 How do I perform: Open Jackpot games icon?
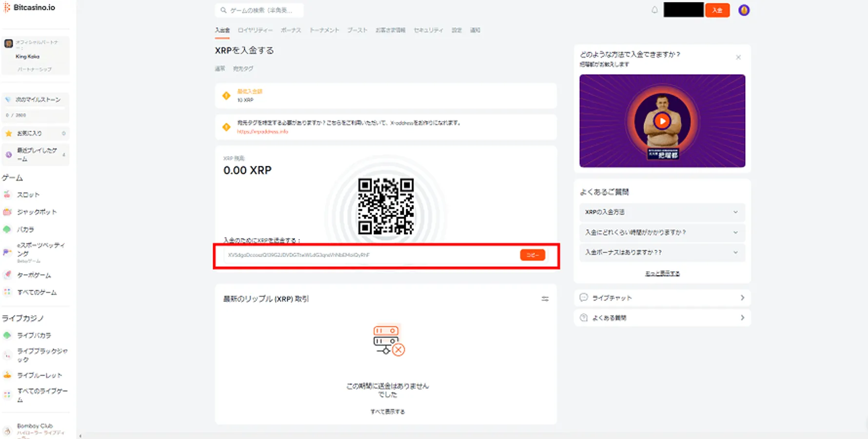point(7,212)
